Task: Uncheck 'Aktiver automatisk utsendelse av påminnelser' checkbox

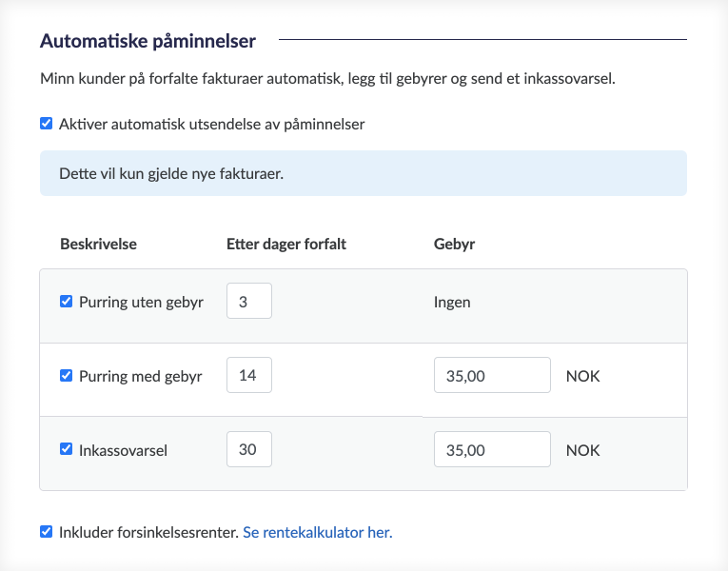Action: pos(47,124)
